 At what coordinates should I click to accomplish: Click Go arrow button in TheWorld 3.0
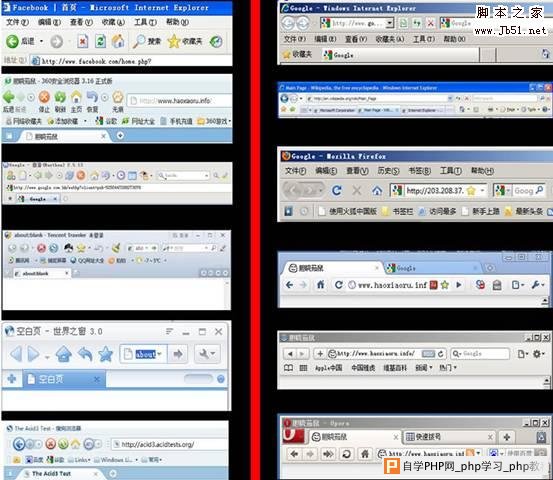tap(177, 354)
